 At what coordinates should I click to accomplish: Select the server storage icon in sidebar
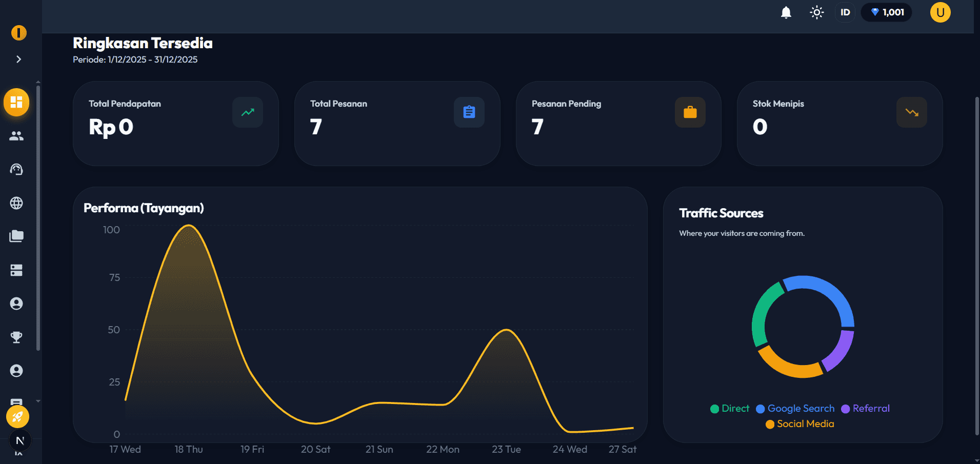(x=16, y=270)
